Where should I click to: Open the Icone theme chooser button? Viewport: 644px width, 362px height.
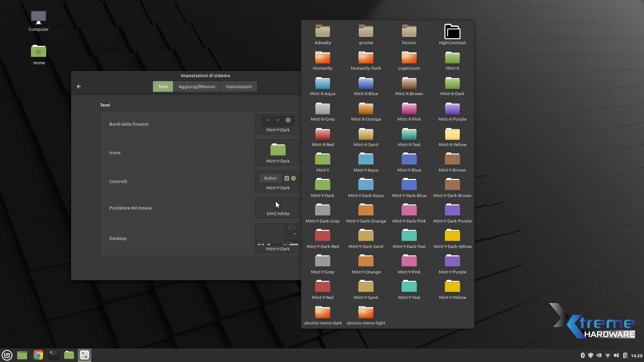(x=278, y=153)
